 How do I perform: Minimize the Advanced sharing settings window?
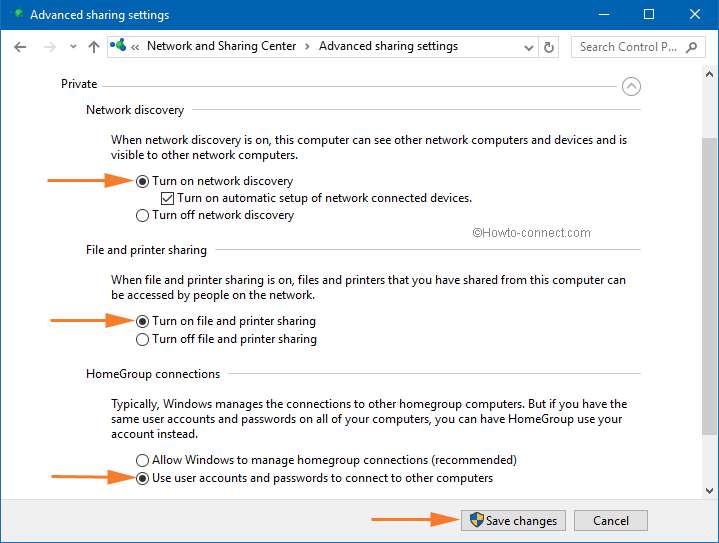[x=604, y=15]
